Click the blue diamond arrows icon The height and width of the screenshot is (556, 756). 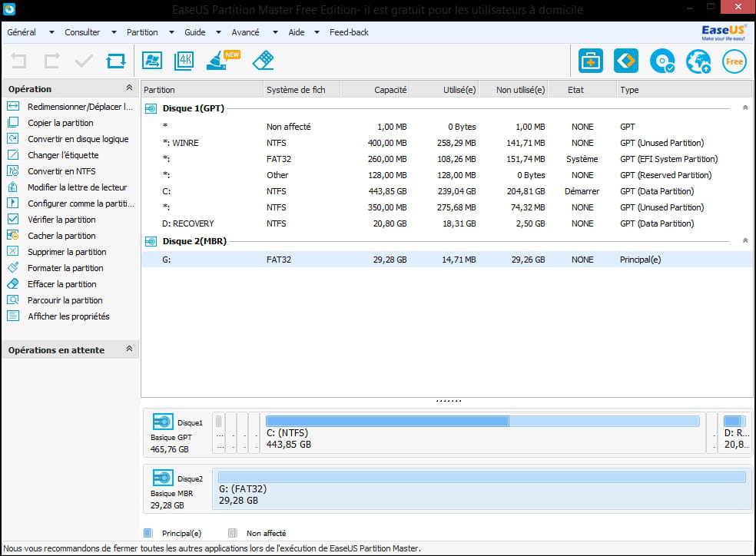(x=626, y=61)
